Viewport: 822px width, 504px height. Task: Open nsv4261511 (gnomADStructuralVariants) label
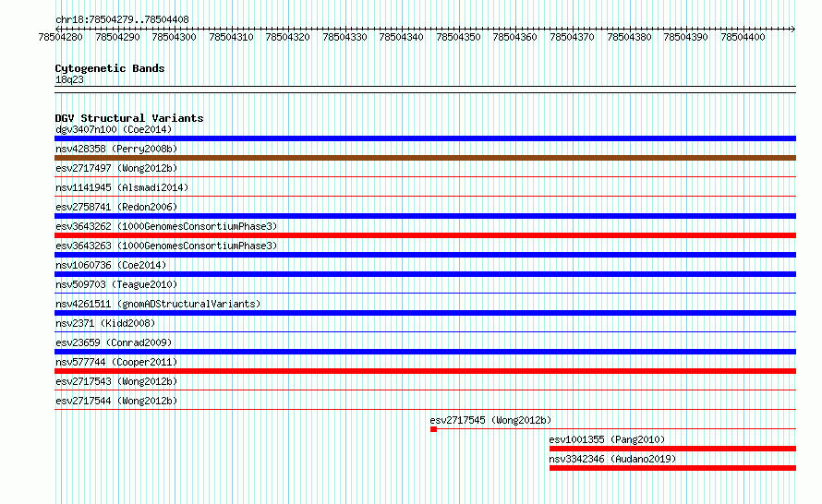(x=158, y=304)
